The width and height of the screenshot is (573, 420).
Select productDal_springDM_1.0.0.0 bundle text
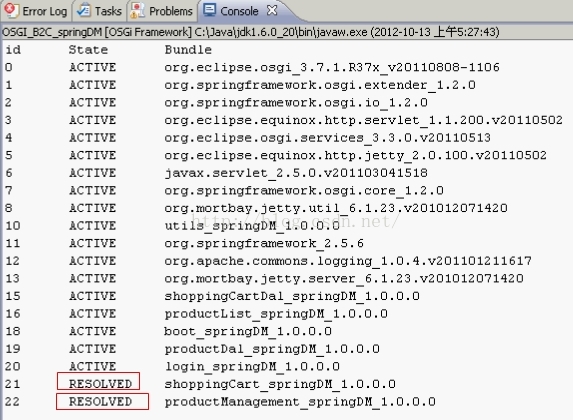click(x=272, y=349)
